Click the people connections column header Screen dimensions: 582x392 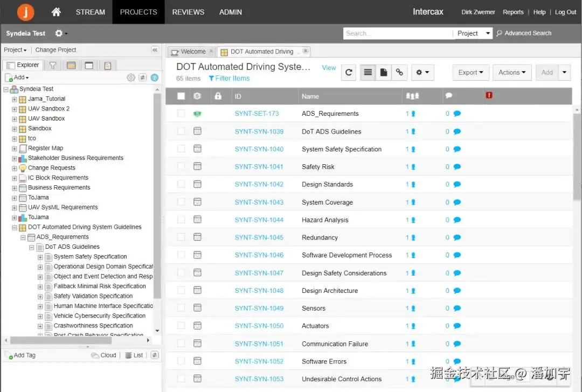tap(412, 96)
